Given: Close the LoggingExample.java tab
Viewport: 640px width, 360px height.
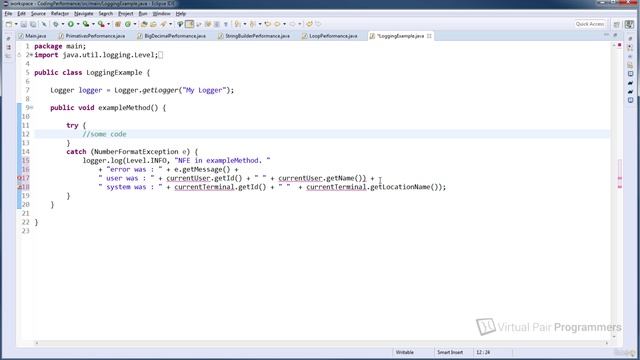Looking at the screenshot, I should point(429,36).
